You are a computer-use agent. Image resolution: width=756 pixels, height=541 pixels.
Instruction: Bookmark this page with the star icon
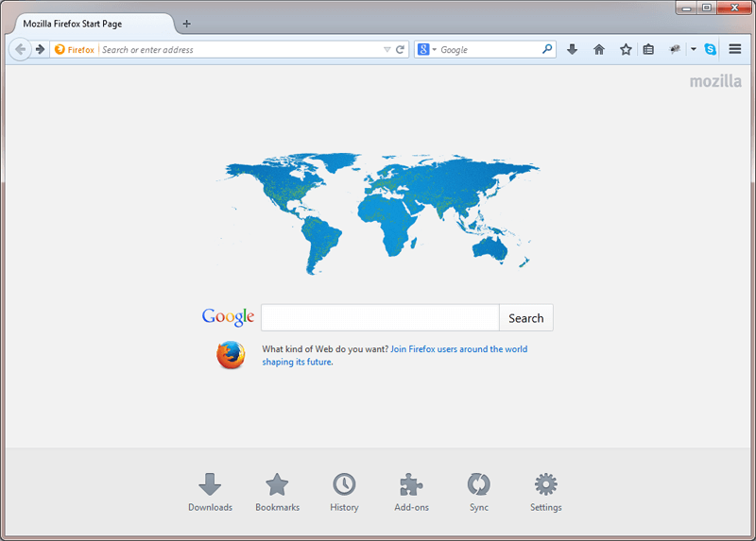[626, 49]
